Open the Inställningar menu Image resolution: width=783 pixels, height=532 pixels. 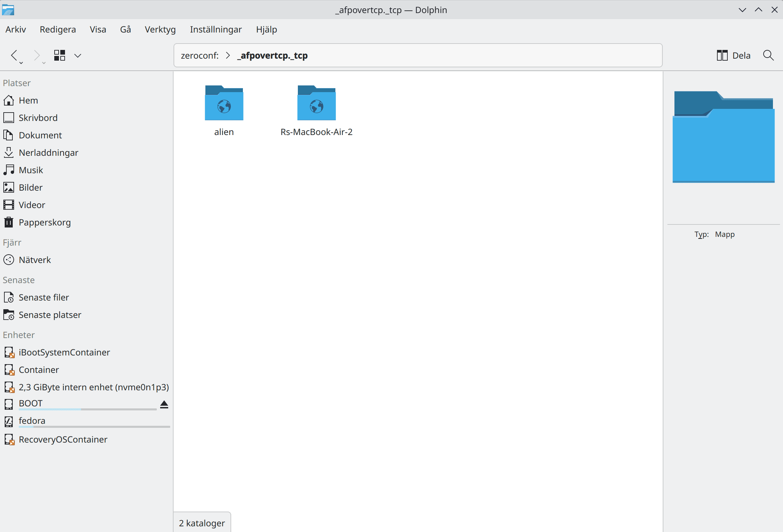[216, 29]
